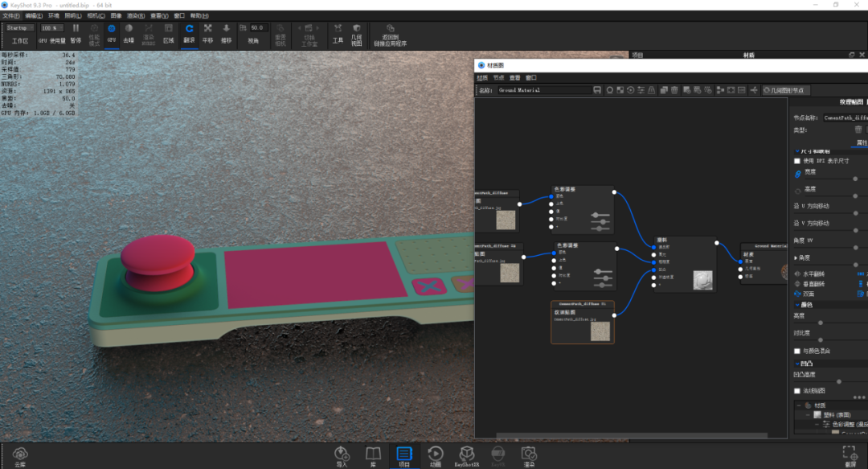Click the 高度 slider handle

click(855, 195)
